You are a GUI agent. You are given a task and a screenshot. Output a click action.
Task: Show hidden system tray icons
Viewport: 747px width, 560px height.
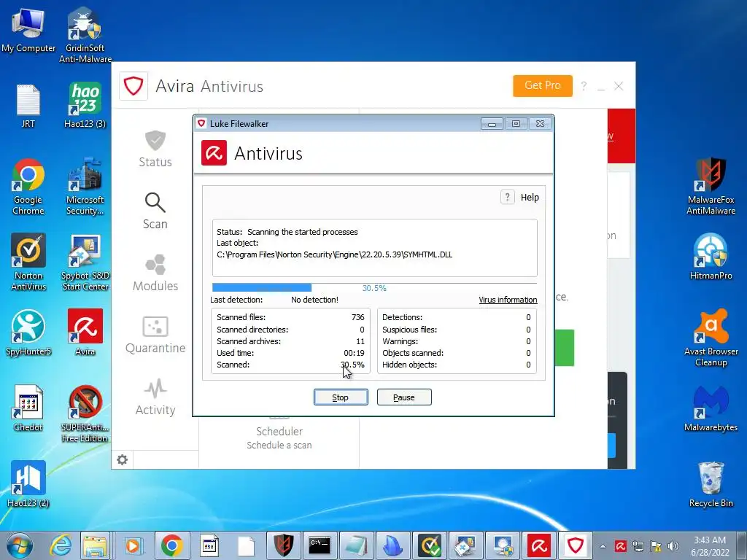[x=603, y=546]
